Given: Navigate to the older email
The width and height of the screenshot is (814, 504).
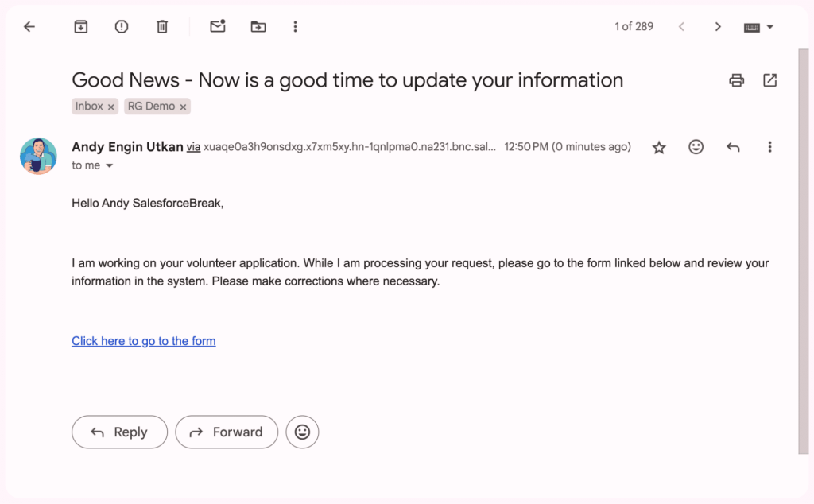Looking at the screenshot, I should pos(718,26).
